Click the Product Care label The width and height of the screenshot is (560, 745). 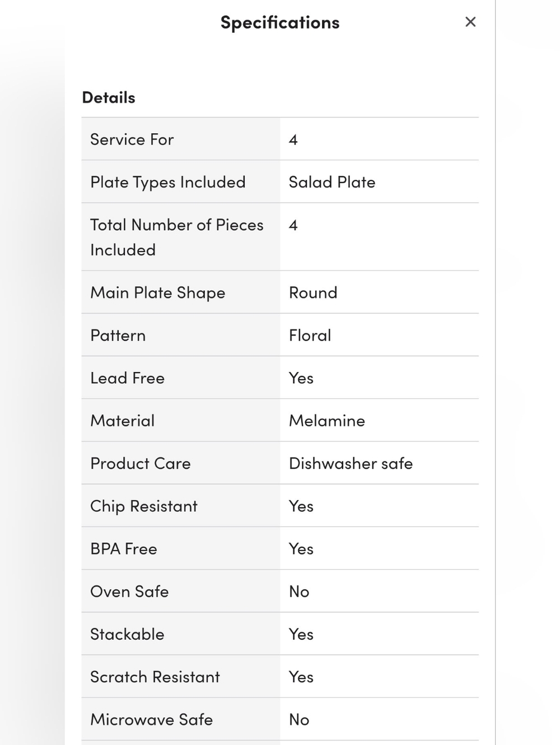141,463
